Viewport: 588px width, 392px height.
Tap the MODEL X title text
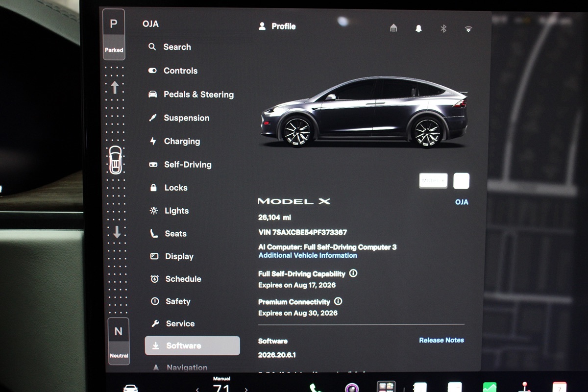click(x=294, y=201)
